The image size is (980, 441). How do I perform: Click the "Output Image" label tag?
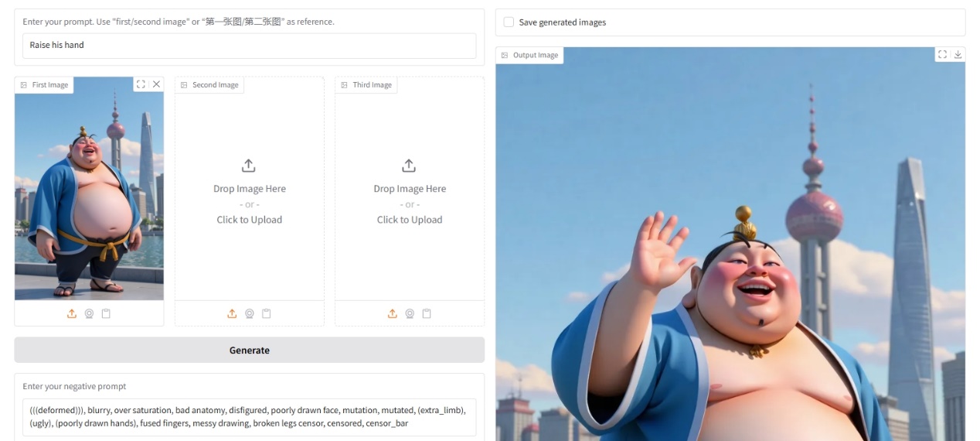click(x=529, y=56)
